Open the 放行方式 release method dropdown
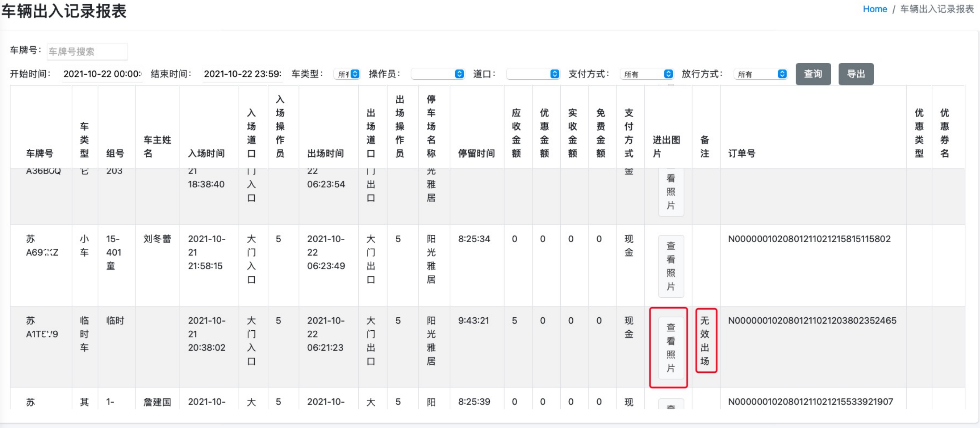The height and width of the screenshot is (428, 980). 760,74
